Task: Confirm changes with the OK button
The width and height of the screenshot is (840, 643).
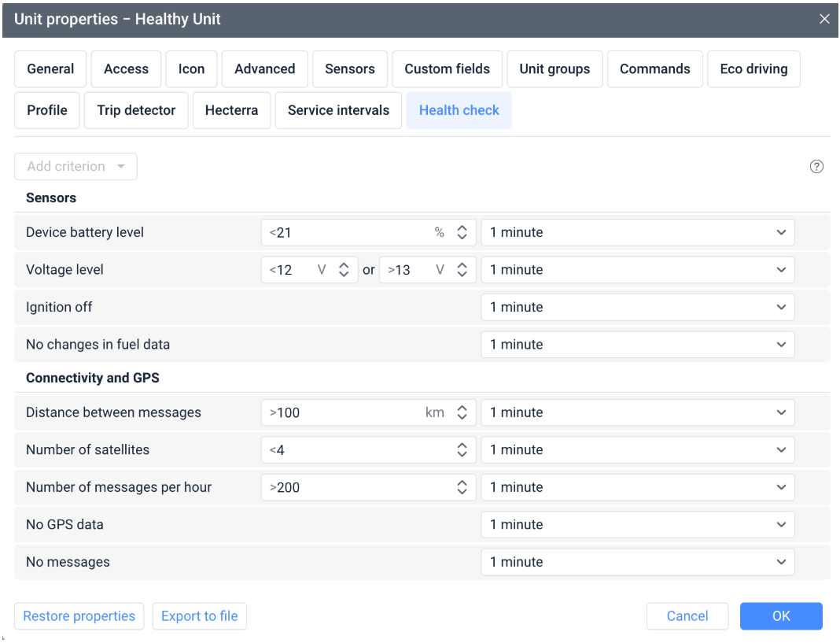Action: pos(781,616)
